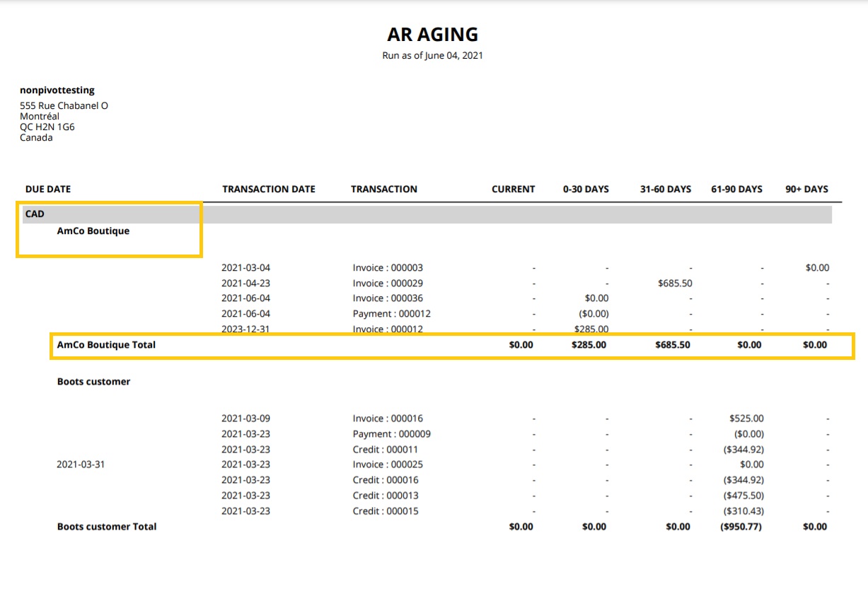The image size is (868, 601).
Task: Select the address line 555 Rue Chabanel O
Action: click(64, 105)
